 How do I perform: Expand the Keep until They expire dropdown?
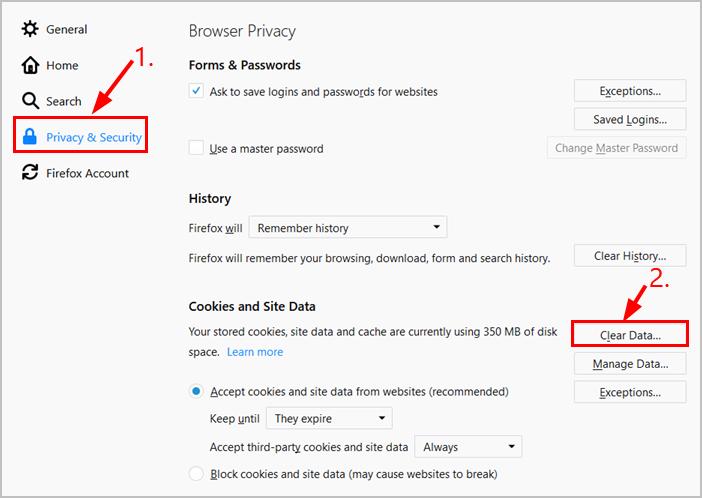click(329, 418)
